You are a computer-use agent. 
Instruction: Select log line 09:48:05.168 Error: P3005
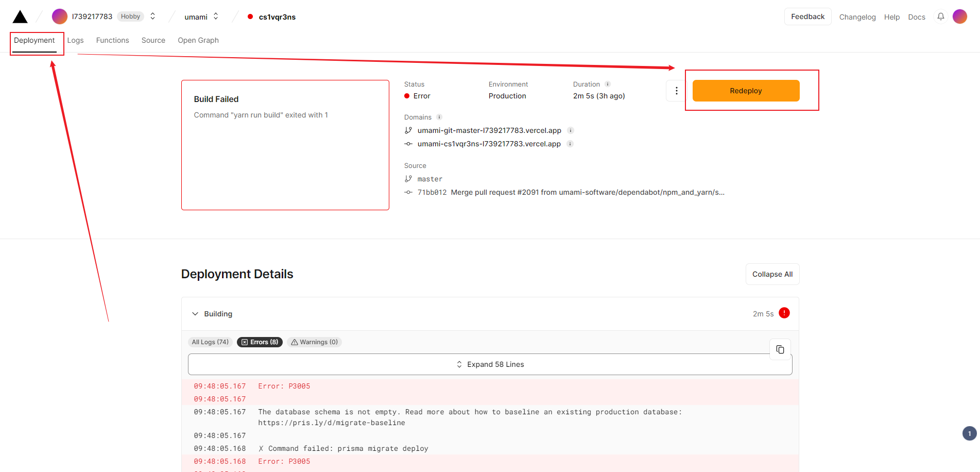490,461
